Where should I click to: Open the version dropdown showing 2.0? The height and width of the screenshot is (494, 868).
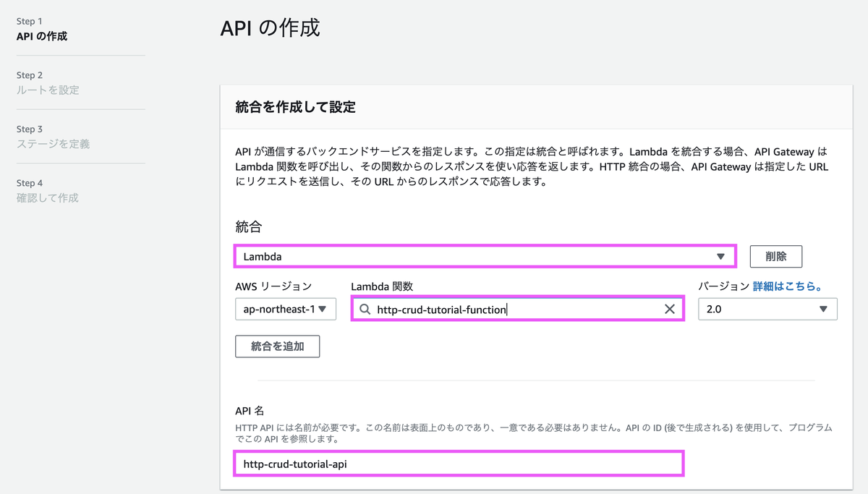coord(767,309)
